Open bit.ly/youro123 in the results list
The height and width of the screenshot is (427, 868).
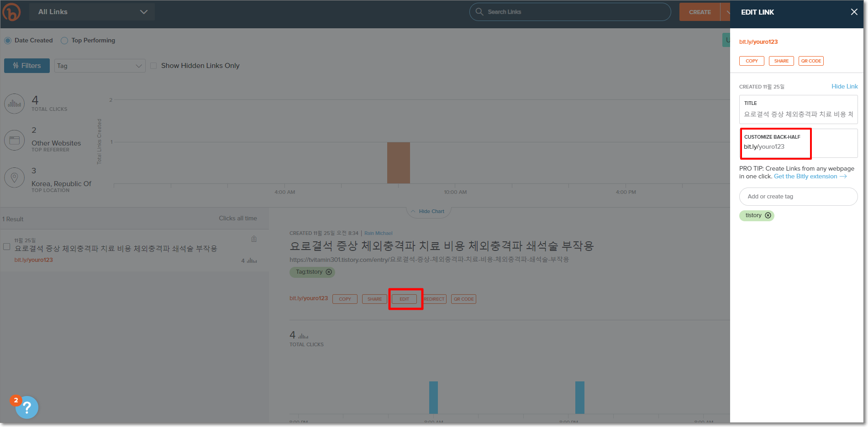coord(34,260)
